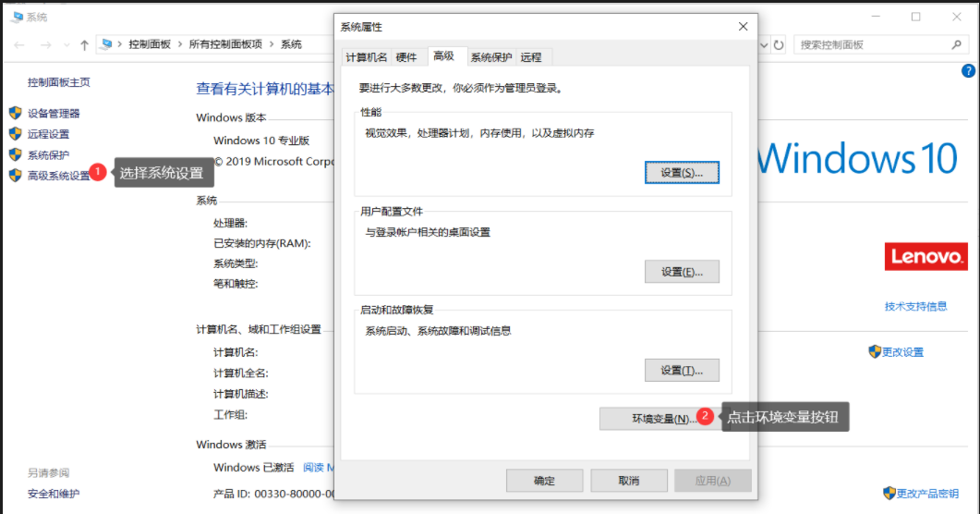Screen dimensions: 980x514
Task: Click shield icon beside 远程设置
Action: point(16,134)
